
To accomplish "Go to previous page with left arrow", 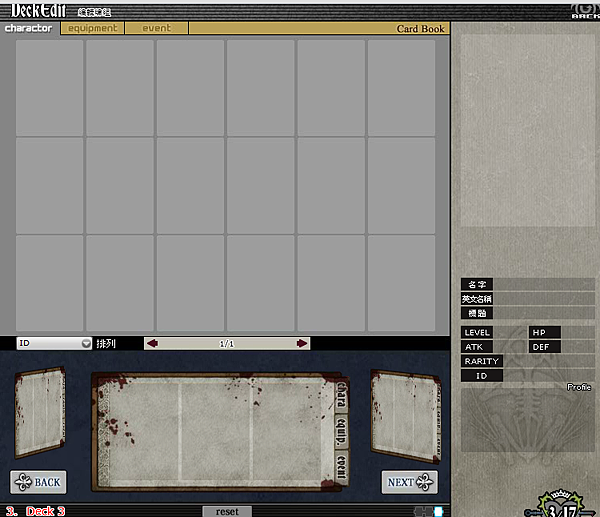I will (152, 343).
